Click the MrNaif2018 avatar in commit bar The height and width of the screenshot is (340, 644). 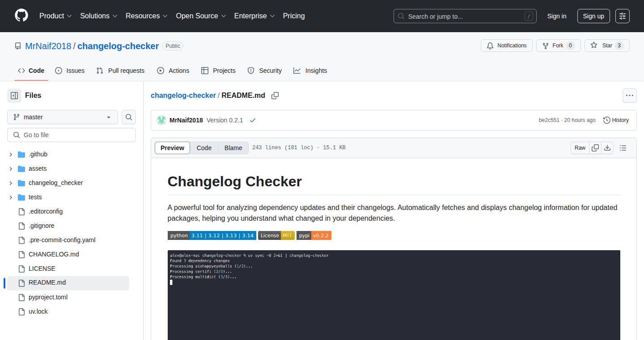coord(161,120)
